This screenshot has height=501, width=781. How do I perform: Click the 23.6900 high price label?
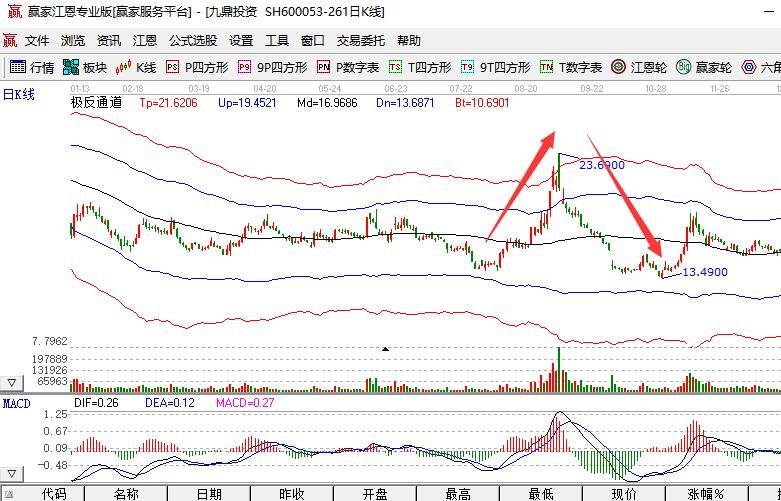(602, 165)
